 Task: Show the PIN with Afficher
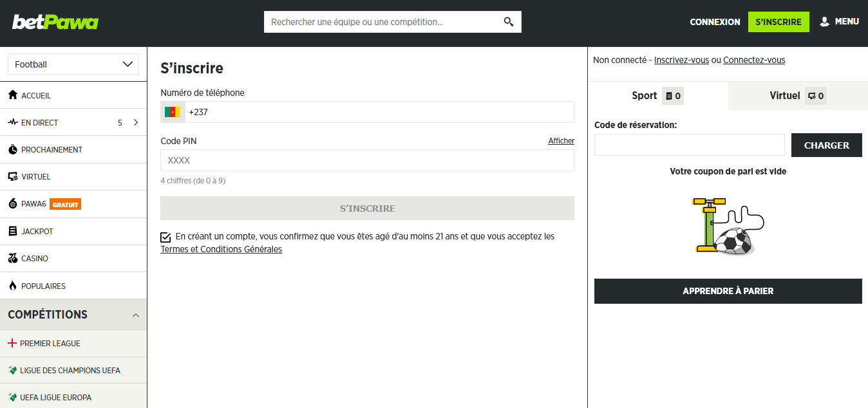click(561, 141)
